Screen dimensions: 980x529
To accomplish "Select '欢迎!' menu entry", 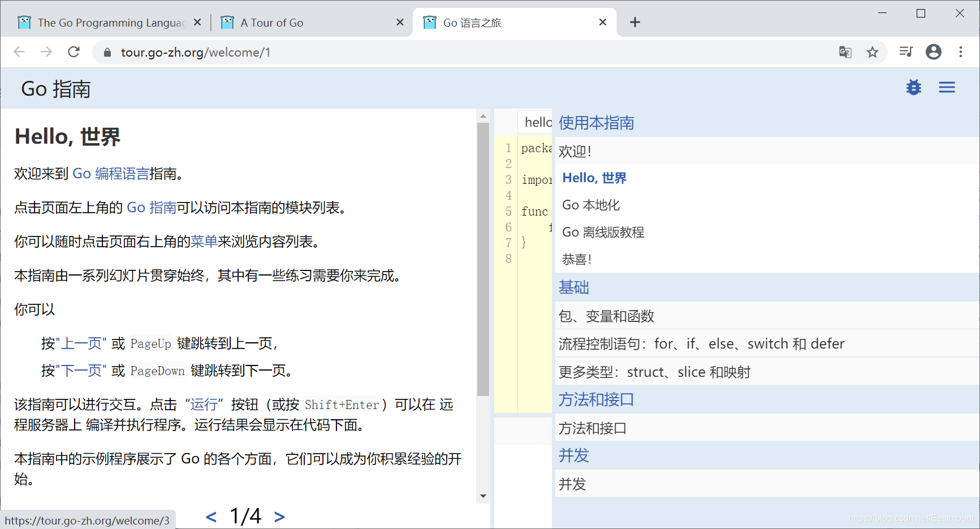I will 767,151.
